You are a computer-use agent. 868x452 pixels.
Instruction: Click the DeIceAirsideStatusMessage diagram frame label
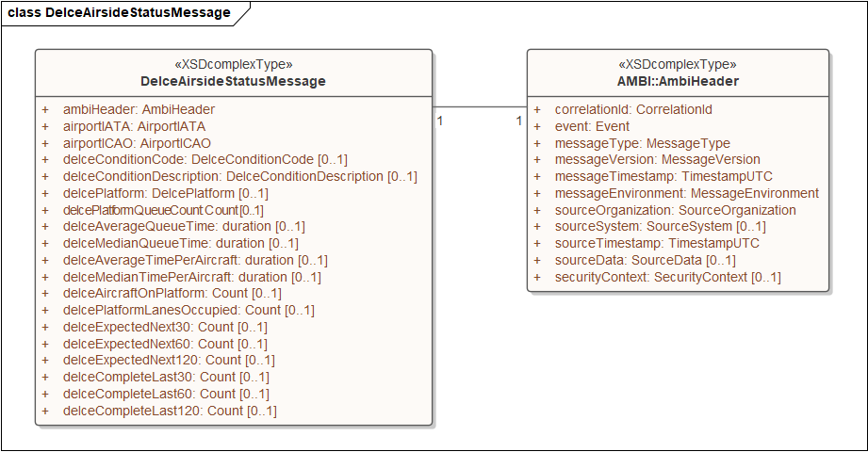click(x=119, y=12)
